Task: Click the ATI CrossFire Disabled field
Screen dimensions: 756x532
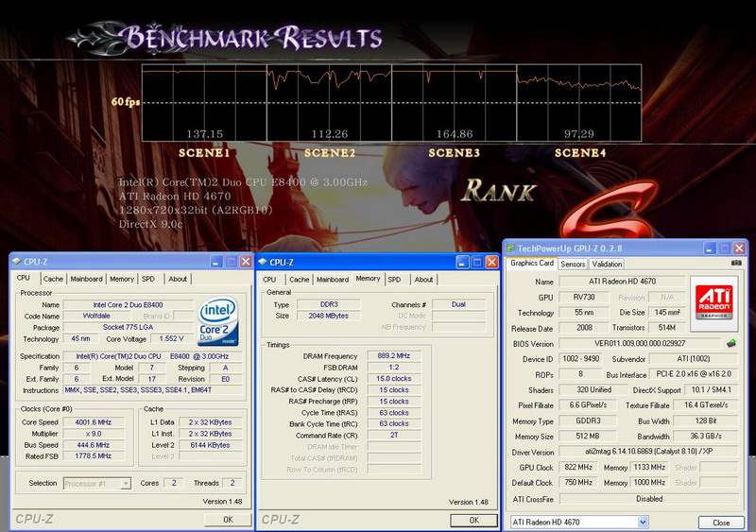Action: pyautogui.click(x=648, y=499)
